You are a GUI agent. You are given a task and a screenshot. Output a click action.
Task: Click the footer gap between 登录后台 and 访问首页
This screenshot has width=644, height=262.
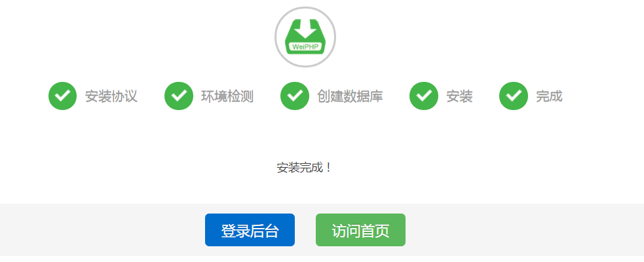(305, 230)
